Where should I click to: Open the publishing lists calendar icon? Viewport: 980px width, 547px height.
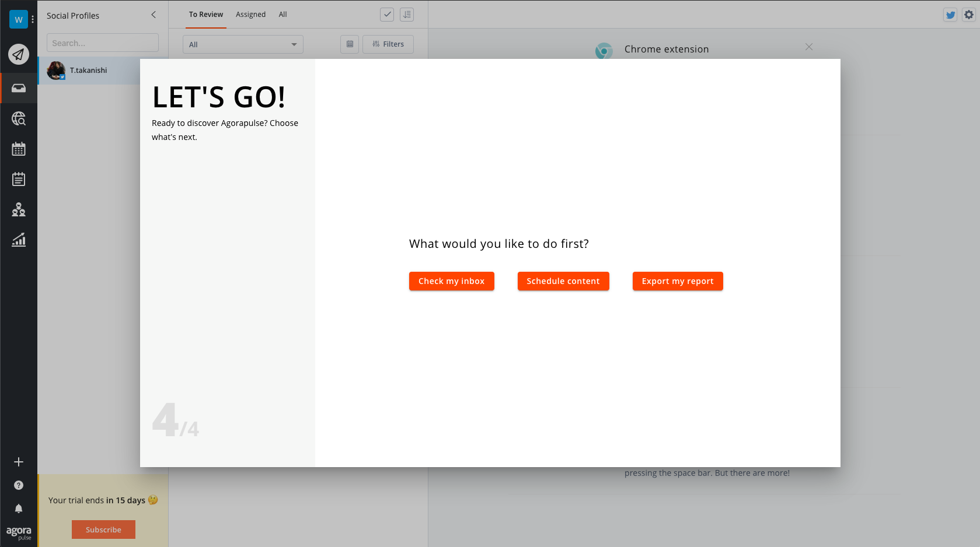click(19, 179)
